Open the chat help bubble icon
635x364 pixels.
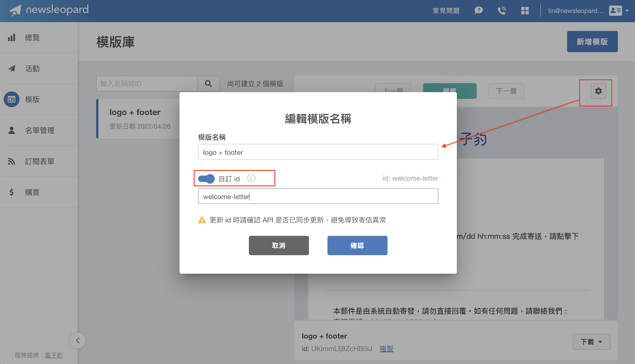pos(479,10)
